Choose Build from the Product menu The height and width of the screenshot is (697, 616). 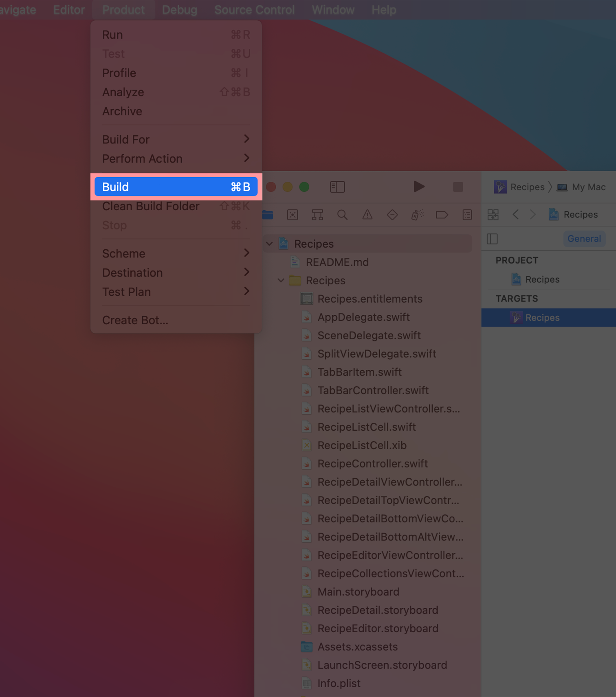(x=176, y=187)
